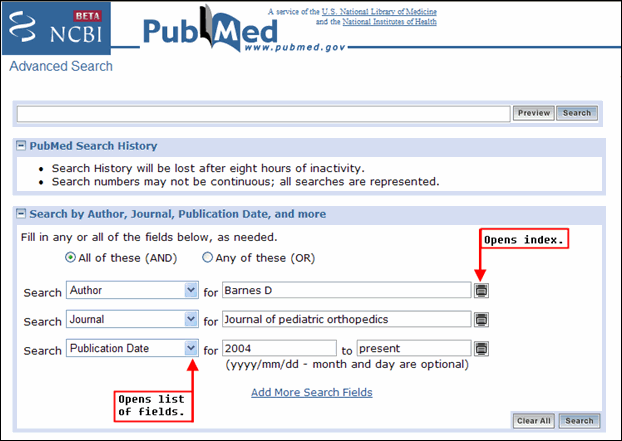Screen dimensions: 622x441
Task: Click the Preview button
Action: coord(534,113)
